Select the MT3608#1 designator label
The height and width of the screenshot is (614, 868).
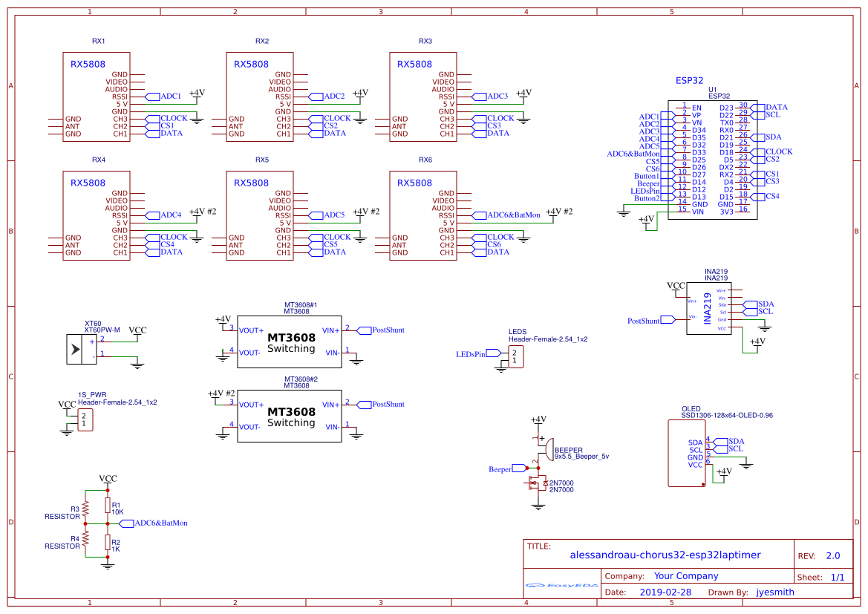[301, 305]
